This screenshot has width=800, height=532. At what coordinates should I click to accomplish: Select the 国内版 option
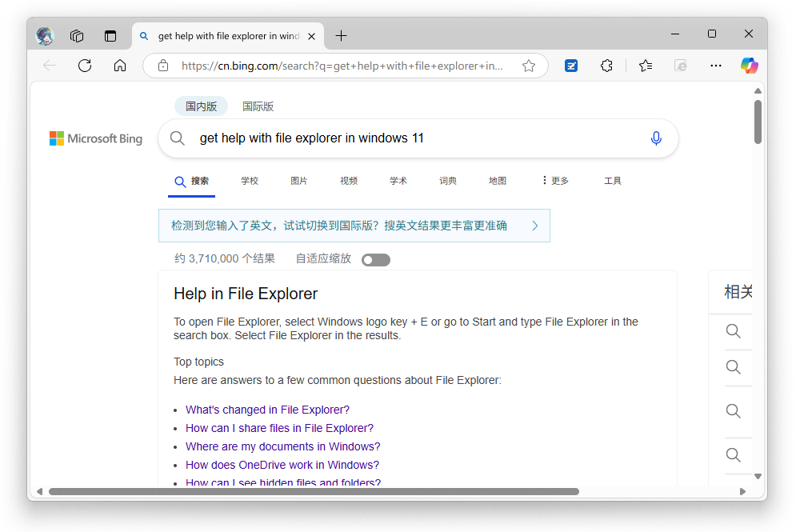201,106
